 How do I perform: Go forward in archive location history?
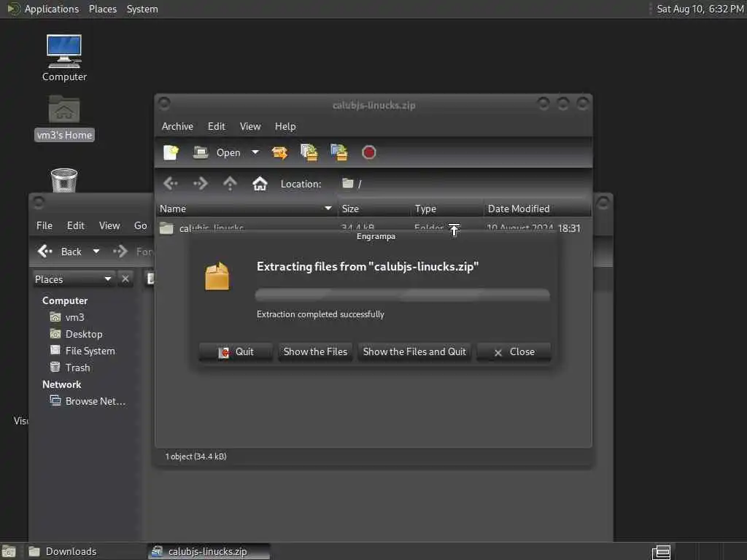[x=201, y=183]
